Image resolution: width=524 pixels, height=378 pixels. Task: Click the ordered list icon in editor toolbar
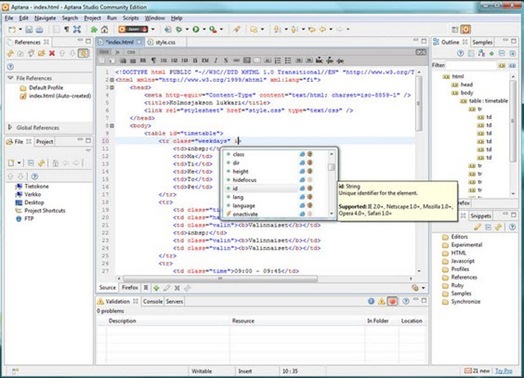277,60
